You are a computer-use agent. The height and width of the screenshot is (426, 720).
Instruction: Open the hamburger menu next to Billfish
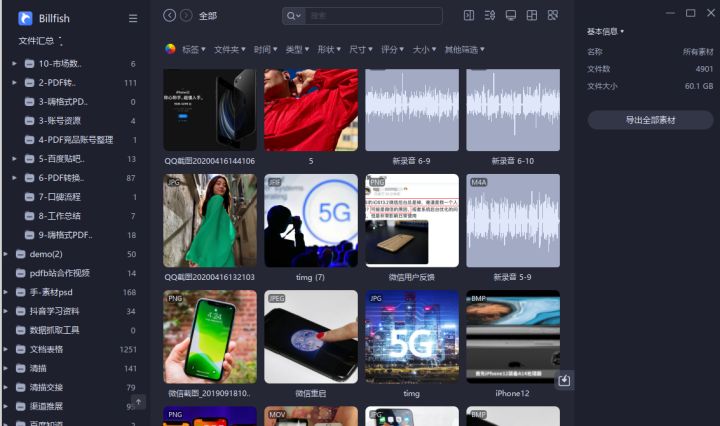[133, 18]
